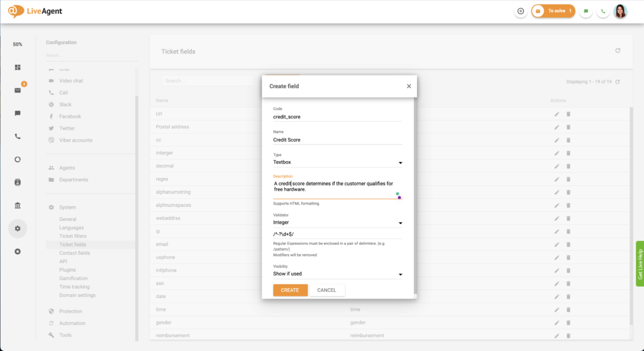Open Departments in configuration menu
Screen dimensions: 644x351
[x=74, y=180]
